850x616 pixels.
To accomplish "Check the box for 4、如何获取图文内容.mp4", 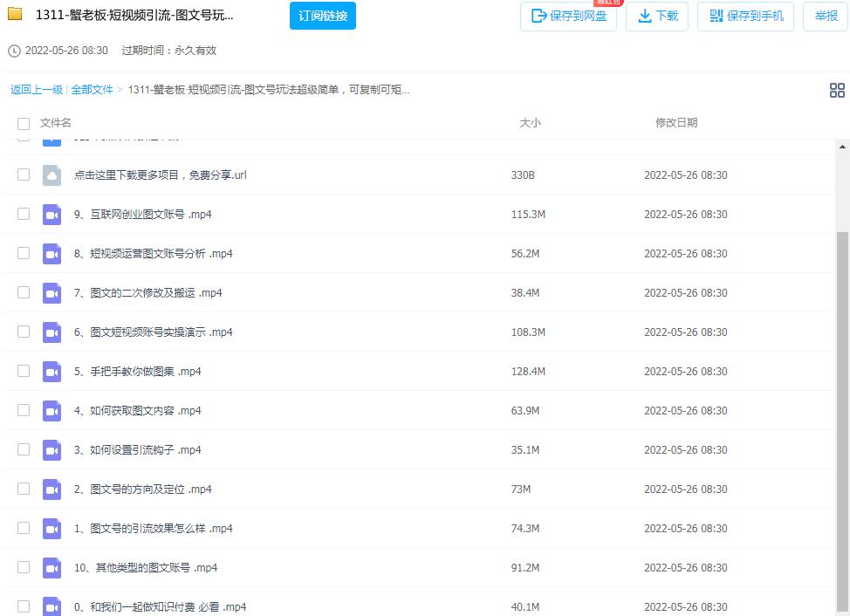I will pos(24,410).
